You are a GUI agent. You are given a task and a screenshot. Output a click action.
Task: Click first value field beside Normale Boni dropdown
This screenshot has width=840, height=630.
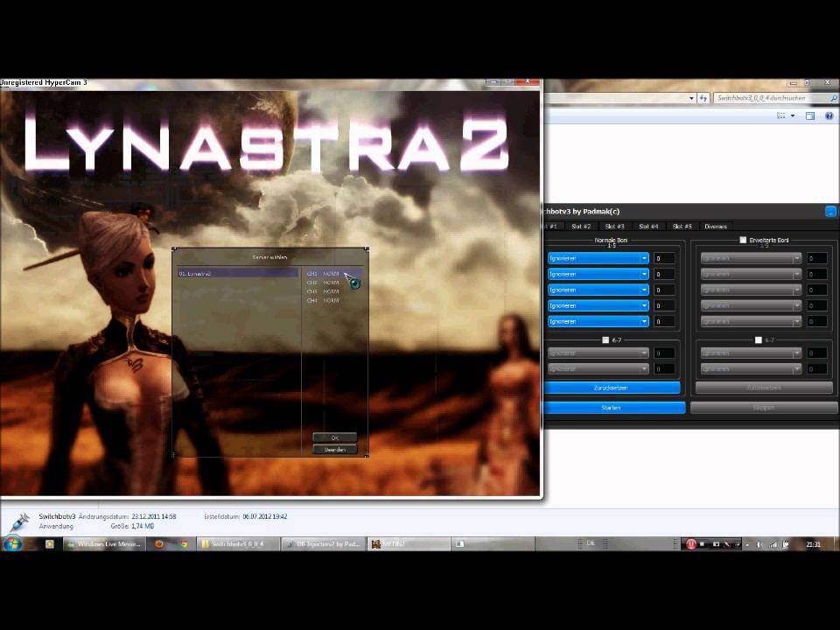click(x=664, y=258)
